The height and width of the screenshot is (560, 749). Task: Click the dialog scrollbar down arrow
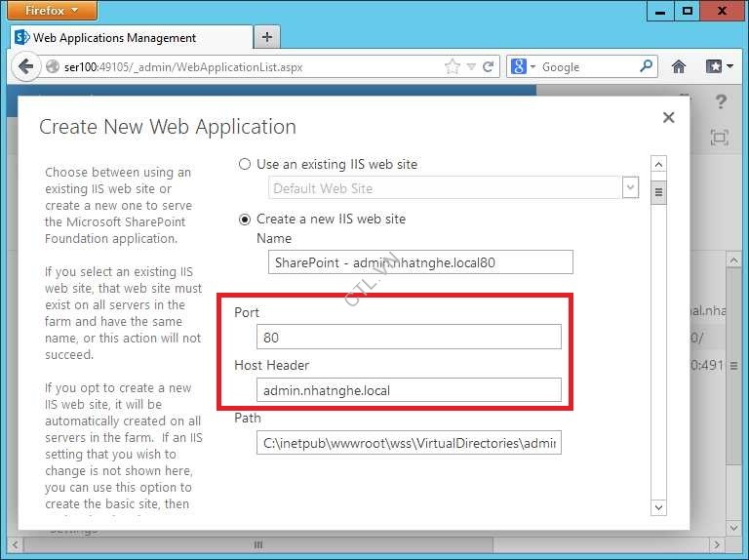(658, 507)
